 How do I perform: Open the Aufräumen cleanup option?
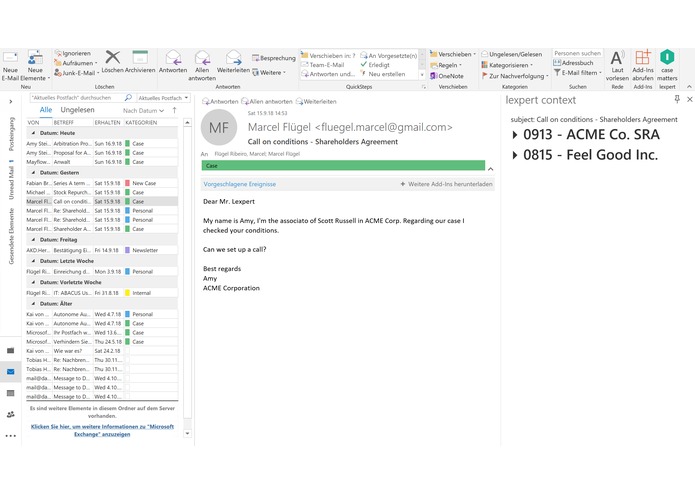75,63
